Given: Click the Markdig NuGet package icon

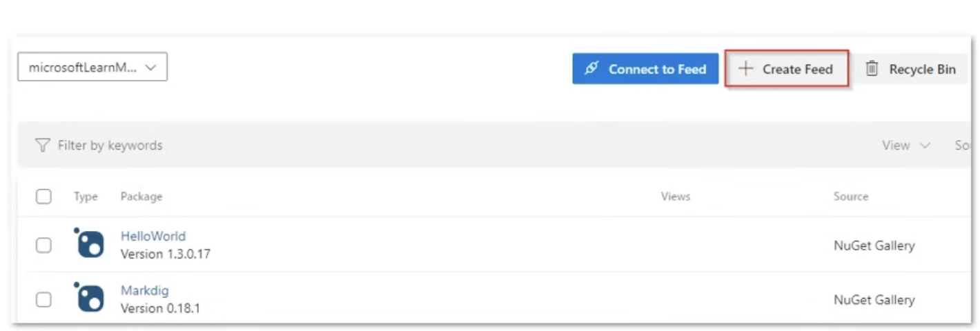Looking at the screenshot, I should point(90,299).
